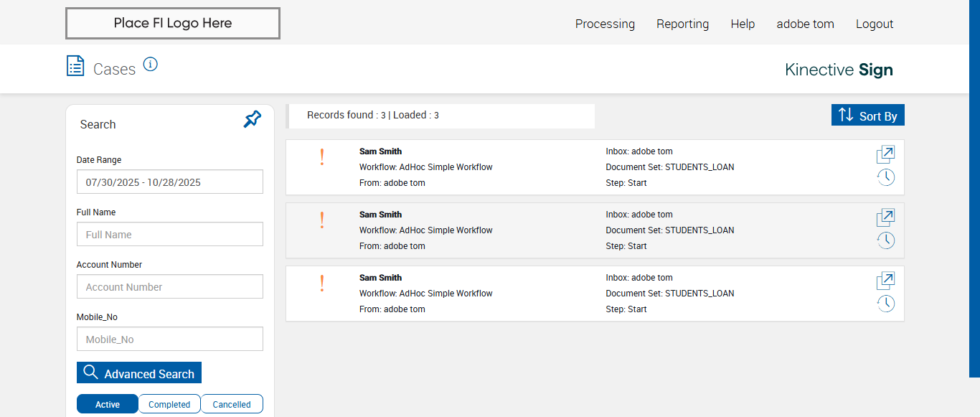
Task: Select the Active status filter
Action: [x=108, y=404]
